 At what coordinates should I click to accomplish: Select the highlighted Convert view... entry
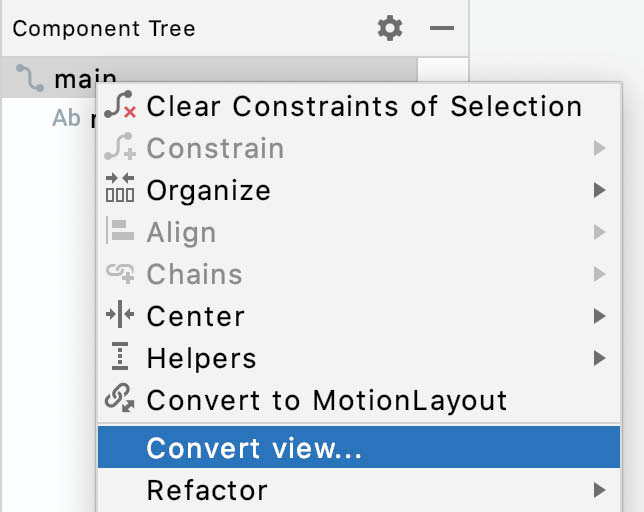click(x=359, y=447)
